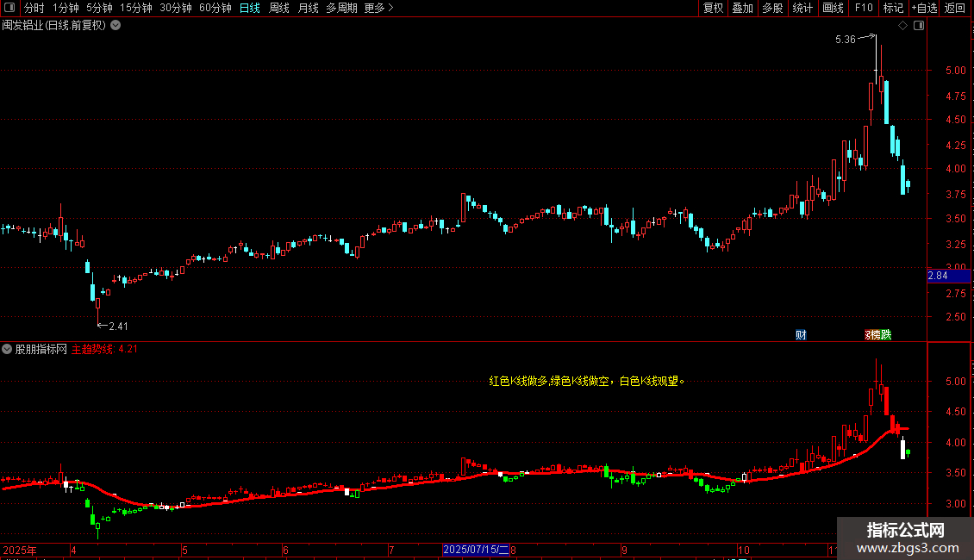Open the 复权 adjustment options
This screenshot has width=974, height=560.
coord(713,8)
